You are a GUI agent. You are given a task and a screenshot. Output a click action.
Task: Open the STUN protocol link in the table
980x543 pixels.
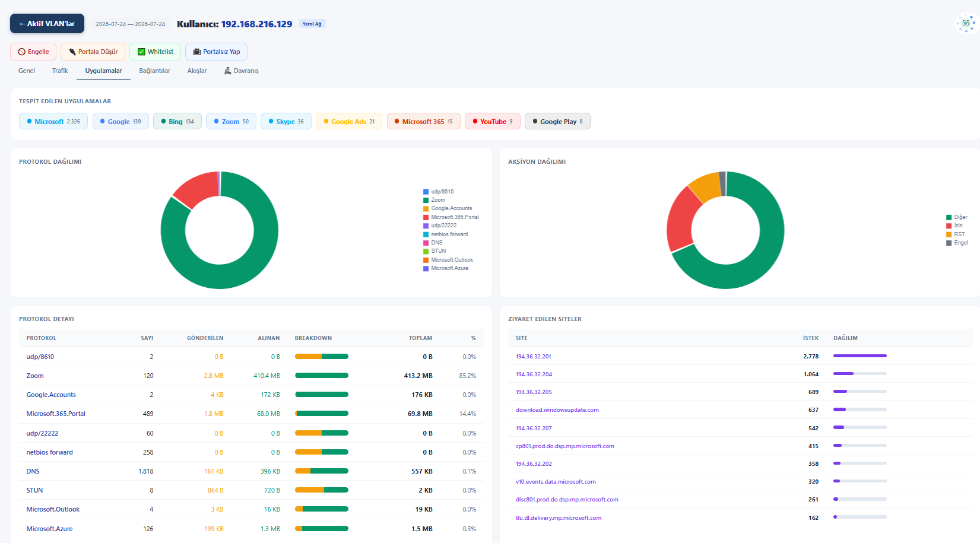coord(34,490)
